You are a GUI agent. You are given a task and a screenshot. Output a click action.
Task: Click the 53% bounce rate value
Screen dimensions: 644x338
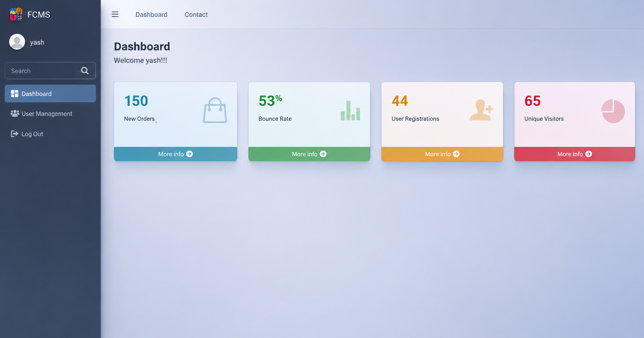[x=270, y=101]
